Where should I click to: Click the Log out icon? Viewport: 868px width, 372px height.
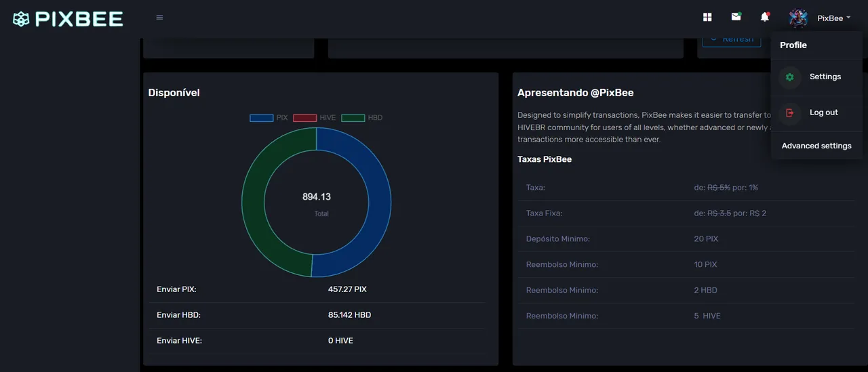click(789, 113)
